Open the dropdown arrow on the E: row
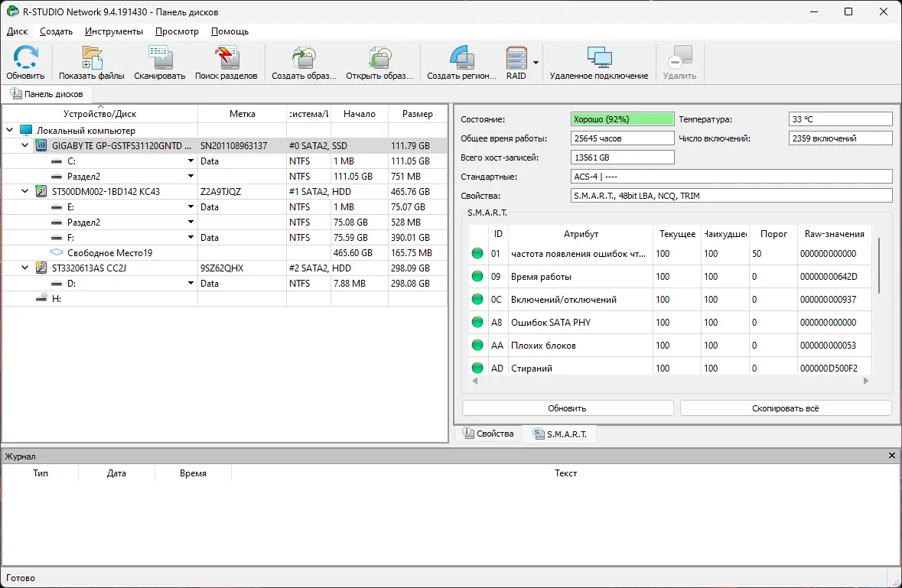This screenshot has width=902, height=588. [x=190, y=206]
